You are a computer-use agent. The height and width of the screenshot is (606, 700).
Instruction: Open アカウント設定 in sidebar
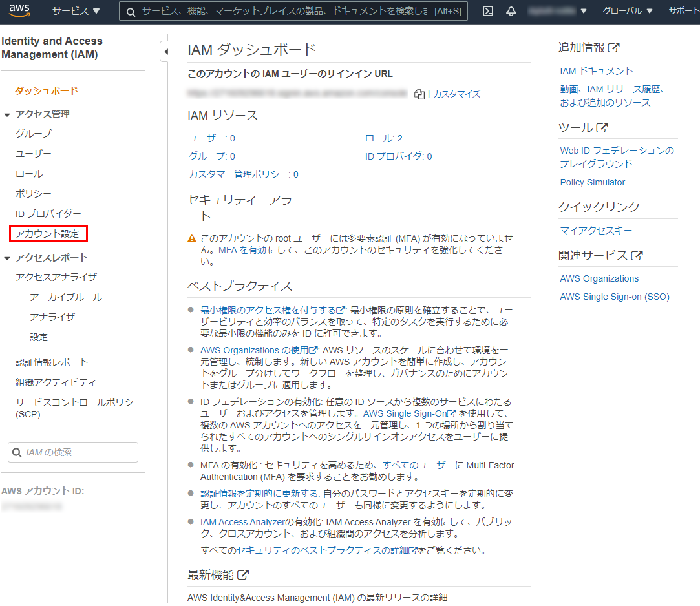coord(47,234)
